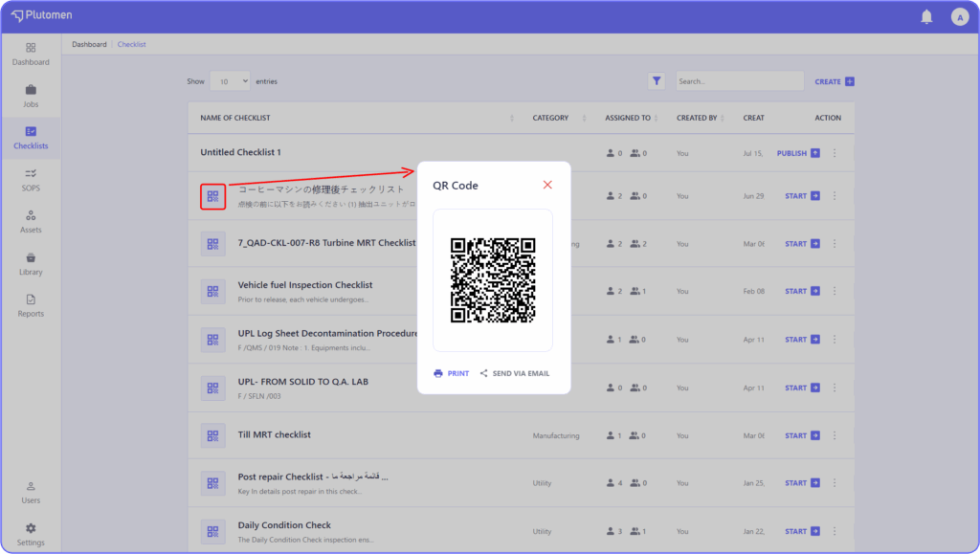Open the entries count dropdown
Image resolution: width=980 pixels, height=554 pixels.
230,81
